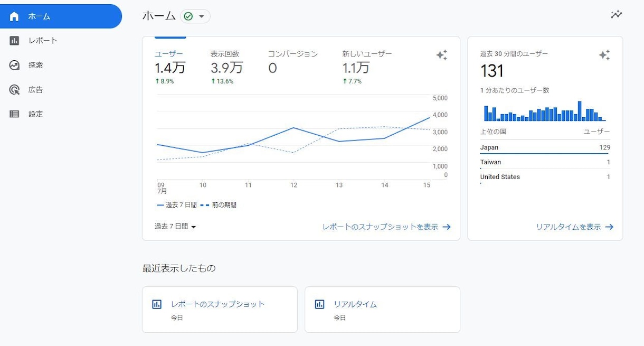Select the 新しいユーザー metric tab
This screenshot has width=644, height=346.
coord(367,67)
